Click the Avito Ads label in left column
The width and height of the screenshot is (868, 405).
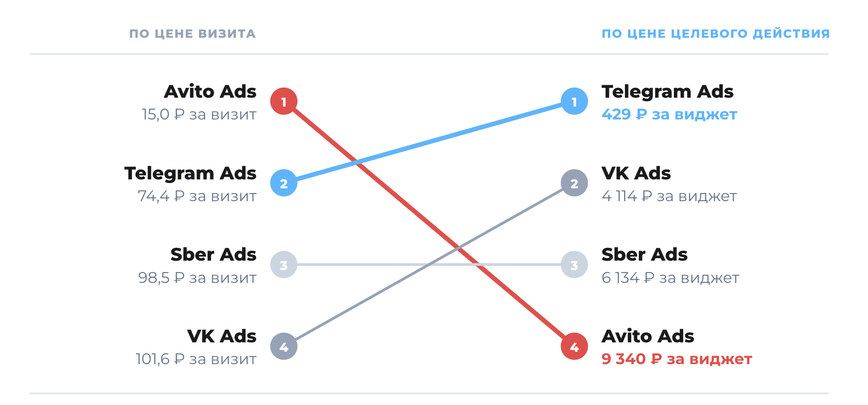210,91
